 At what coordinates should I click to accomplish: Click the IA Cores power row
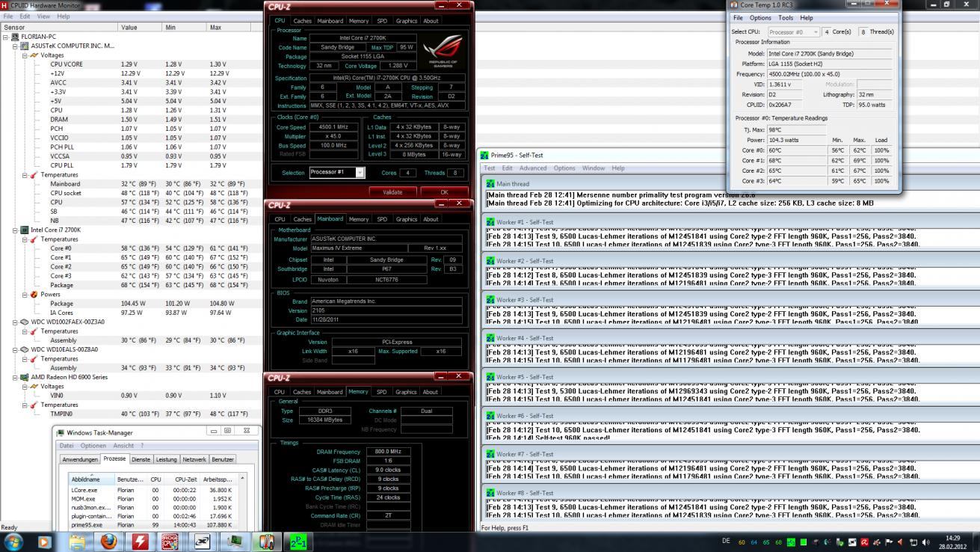point(131,313)
